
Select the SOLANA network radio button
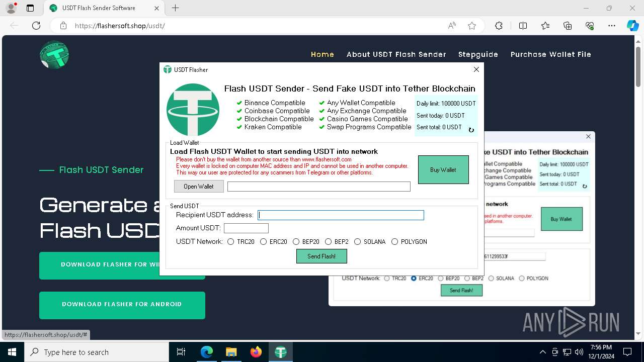[357, 242]
